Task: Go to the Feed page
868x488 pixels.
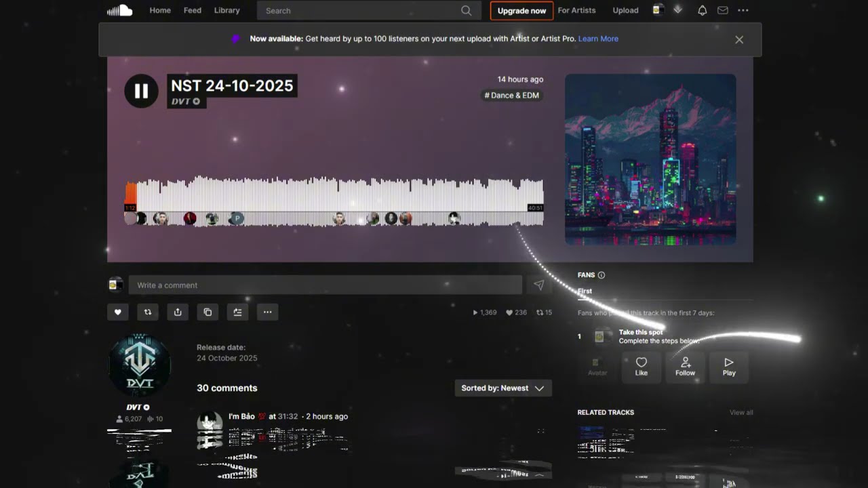Action: point(193,10)
